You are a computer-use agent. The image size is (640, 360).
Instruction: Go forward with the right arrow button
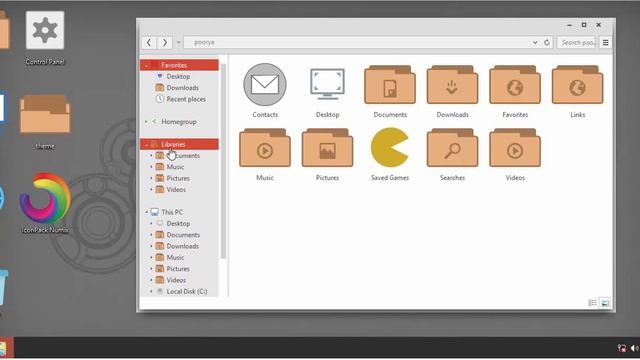[x=164, y=42]
